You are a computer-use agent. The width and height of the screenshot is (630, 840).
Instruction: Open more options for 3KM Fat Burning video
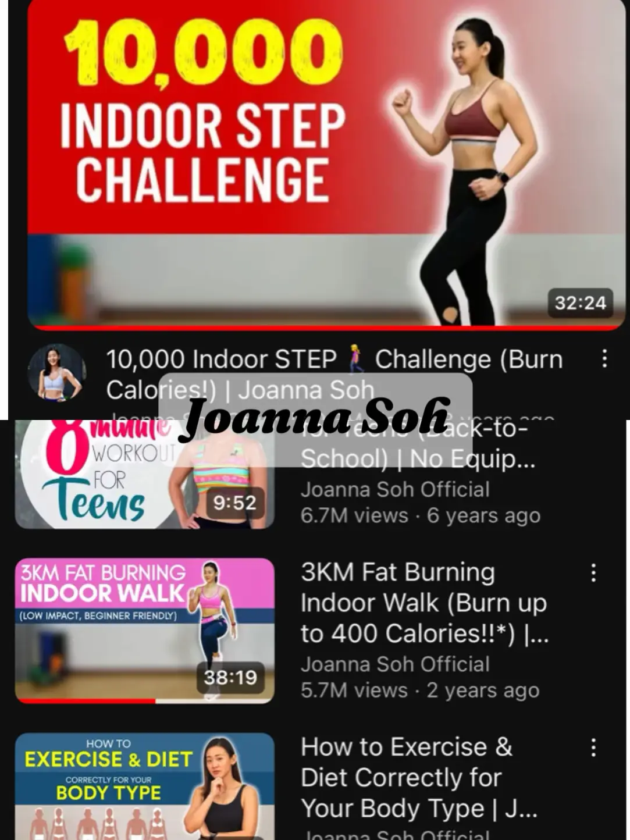pyautogui.click(x=593, y=572)
